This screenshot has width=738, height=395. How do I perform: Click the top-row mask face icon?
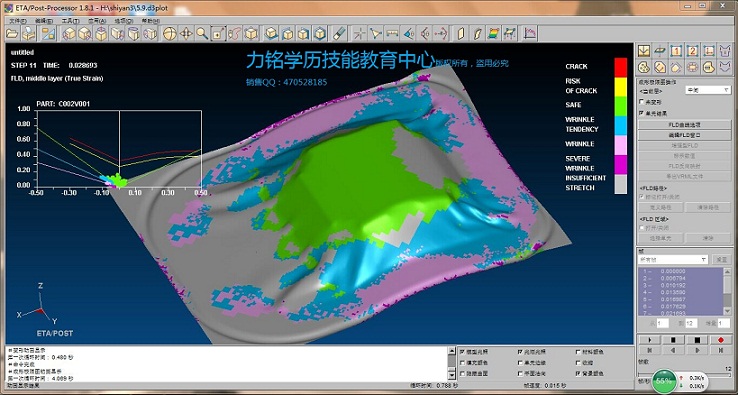pos(725,50)
